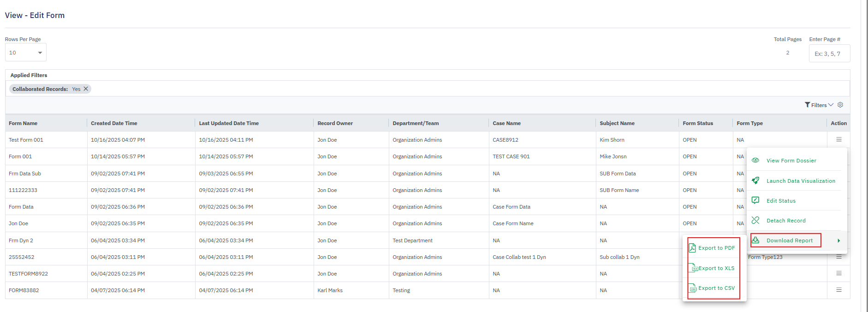Choose Launch Data Visualization menu entry
Screen dimensions: 868x312
pyautogui.click(x=801, y=181)
